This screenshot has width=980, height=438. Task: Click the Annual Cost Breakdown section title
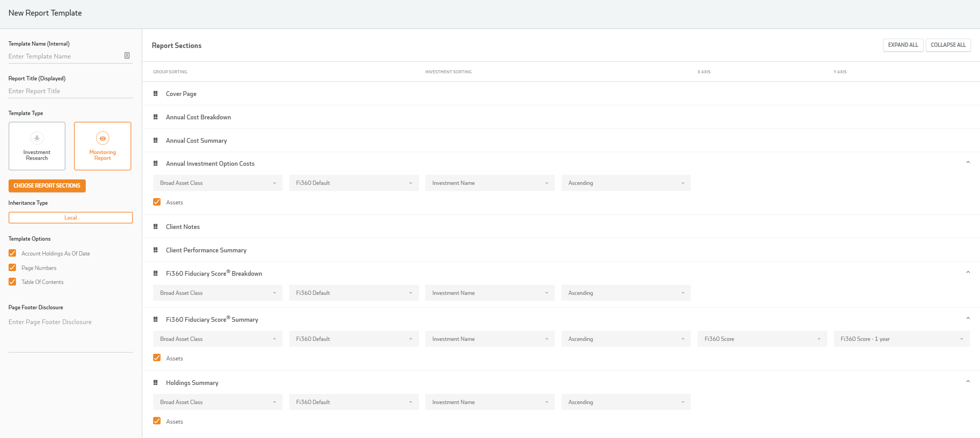pos(198,117)
